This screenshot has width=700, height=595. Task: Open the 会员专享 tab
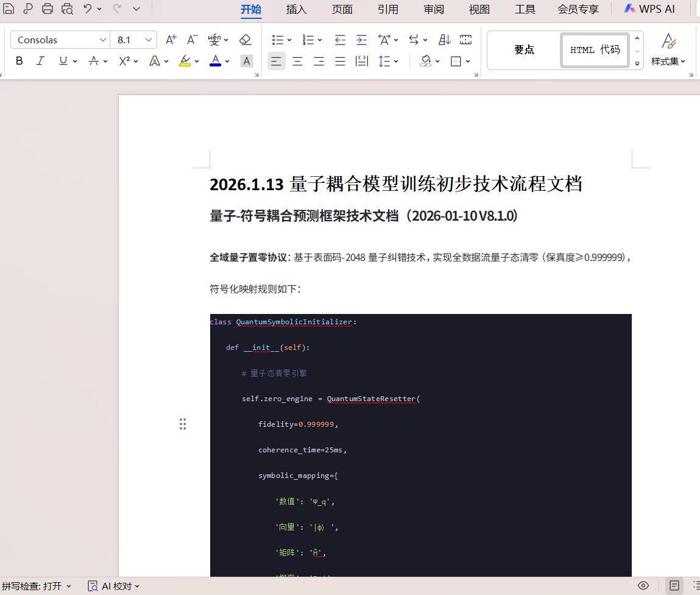pos(578,9)
